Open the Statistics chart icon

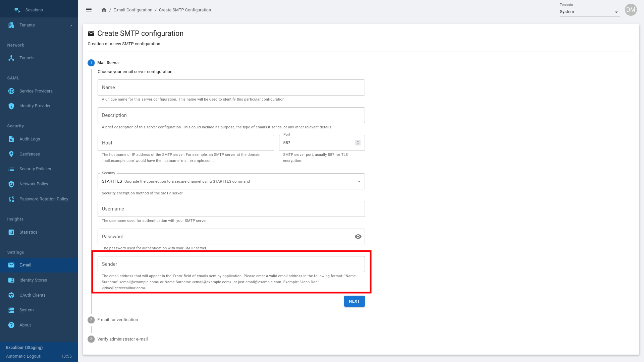point(11,232)
